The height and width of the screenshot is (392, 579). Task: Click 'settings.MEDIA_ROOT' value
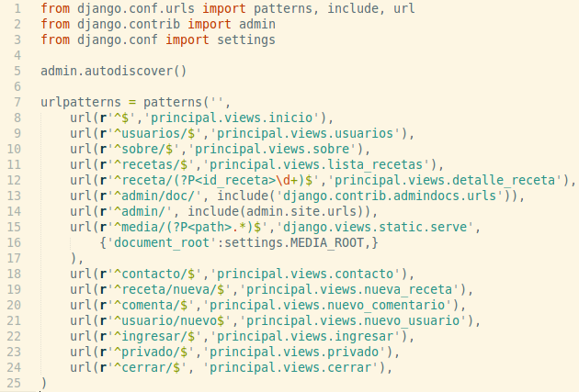[294, 242]
